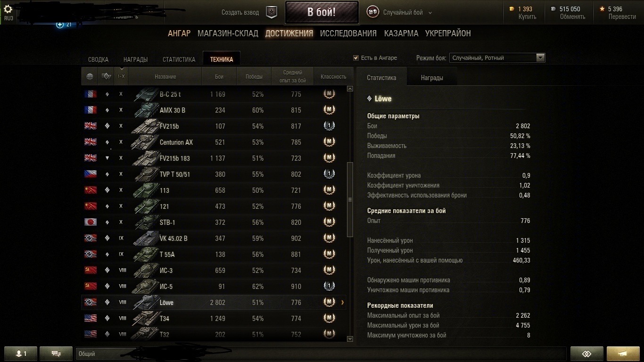The width and height of the screenshot is (644, 362).
Task: Click the notifications megaphone icon at bottom right
Action: pos(623,354)
